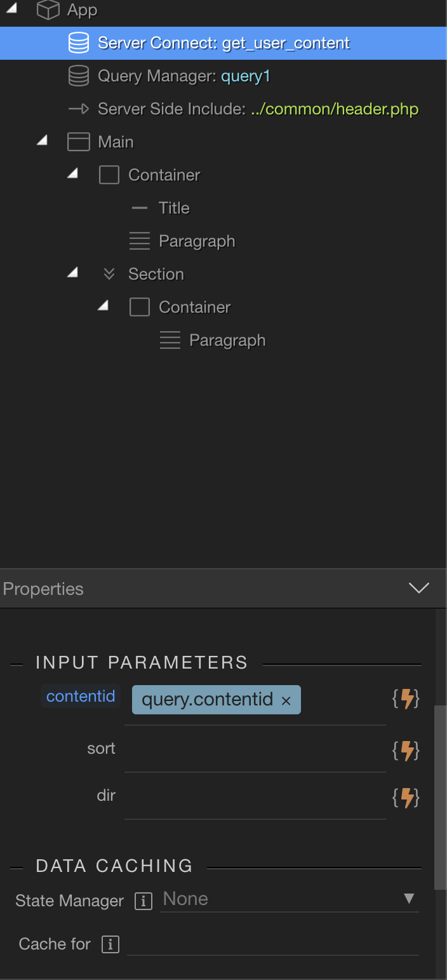This screenshot has height=980, width=447.
Task: Open dynamic data picker for sort
Action: 406,751
